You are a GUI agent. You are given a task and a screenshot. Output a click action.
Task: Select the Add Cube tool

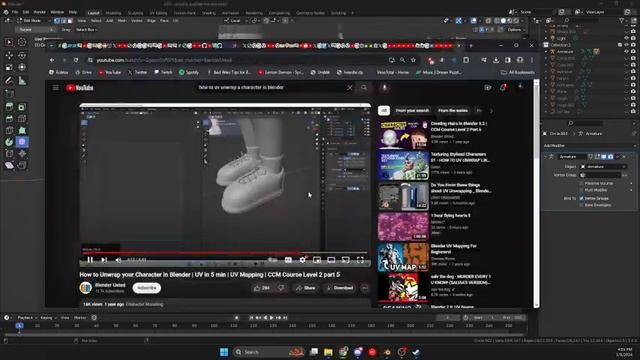pyautogui.click(x=9, y=94)
